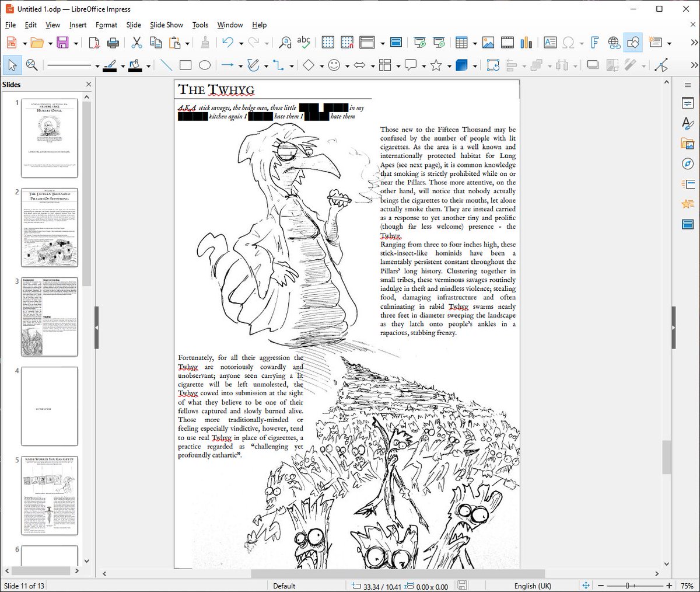
Task: Click the 75% zoom percentage
Action: pos(687,586)
